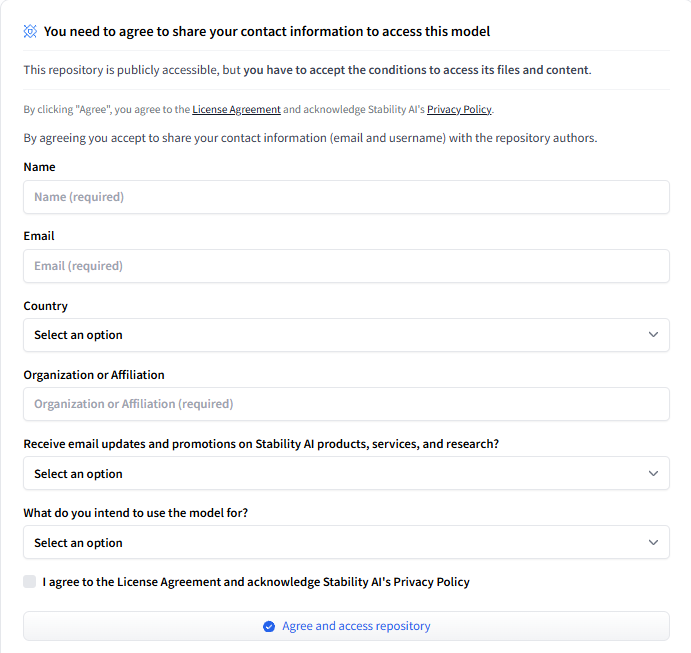Tick the License Agreement acknowledgment checkbox

30,582
